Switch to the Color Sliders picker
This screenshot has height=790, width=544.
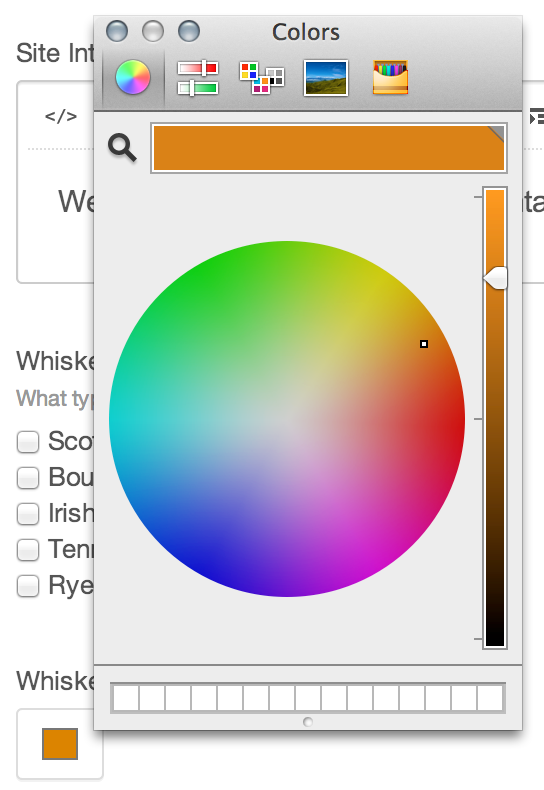pos(198,78)
